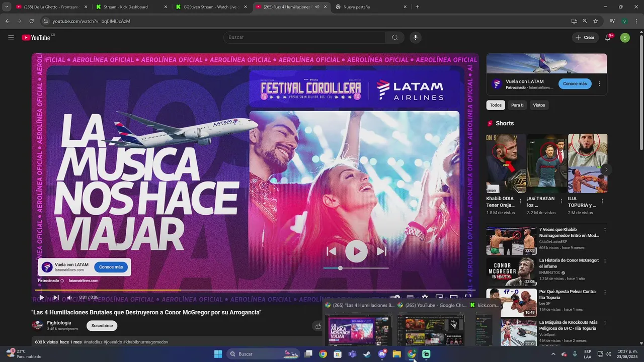Click the #natediaz hashtag
Image resolution: width=644 pixels, height=362 pixels.
93,342
